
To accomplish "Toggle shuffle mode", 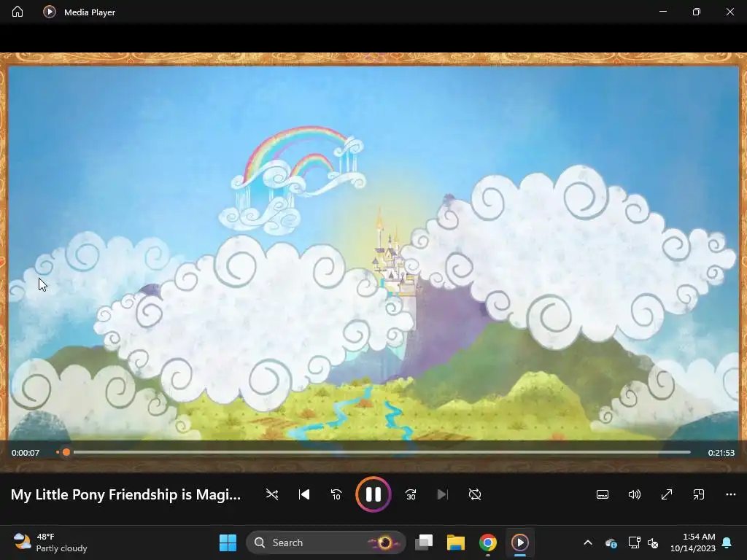I will pos(272,494).
